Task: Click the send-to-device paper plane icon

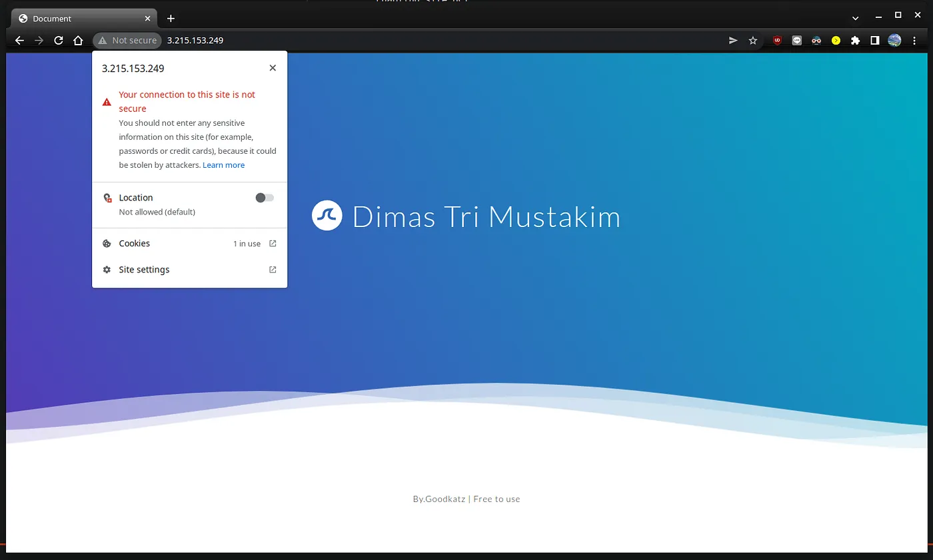Action: click(732, 40)
